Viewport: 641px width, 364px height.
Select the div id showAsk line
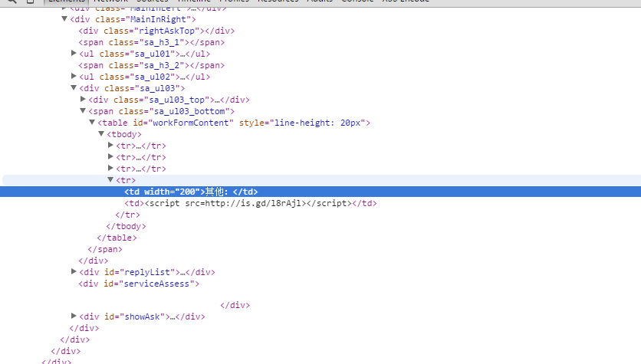click(x=143, y=316)
